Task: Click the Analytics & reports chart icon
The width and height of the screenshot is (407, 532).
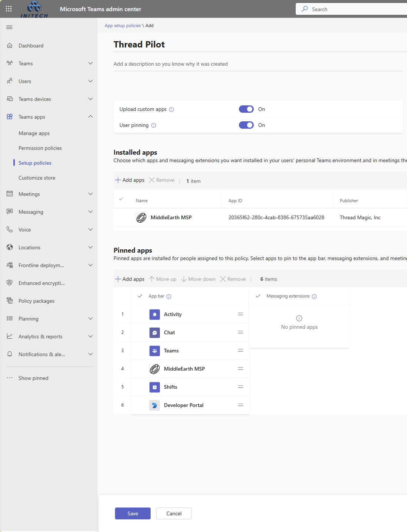Action: click(x=10, y=336)
